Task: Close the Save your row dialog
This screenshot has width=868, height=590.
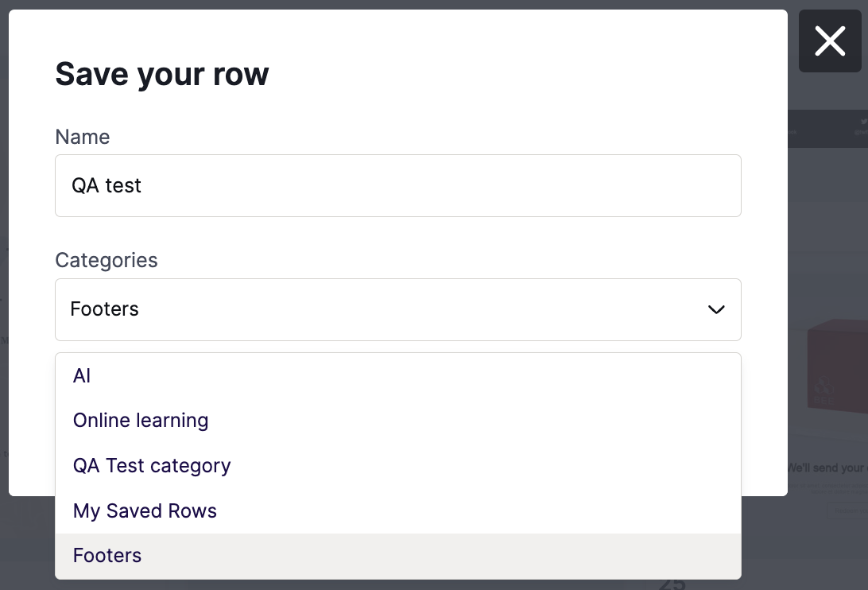Action: coord(829,41)
